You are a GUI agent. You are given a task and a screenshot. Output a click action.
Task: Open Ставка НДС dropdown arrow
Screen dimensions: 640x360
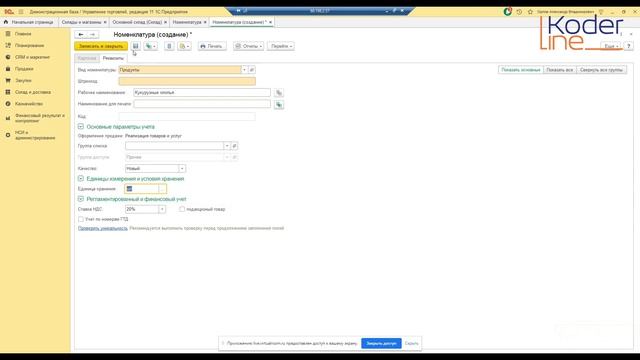pos(162,209)
